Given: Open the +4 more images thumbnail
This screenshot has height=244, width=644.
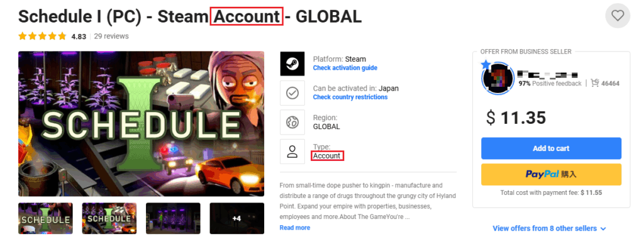Looking at the screenshot, I should click(237, 218).
